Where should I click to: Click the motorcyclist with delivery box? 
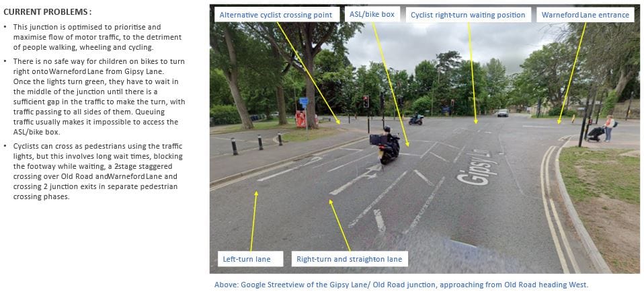coord(386,145)
